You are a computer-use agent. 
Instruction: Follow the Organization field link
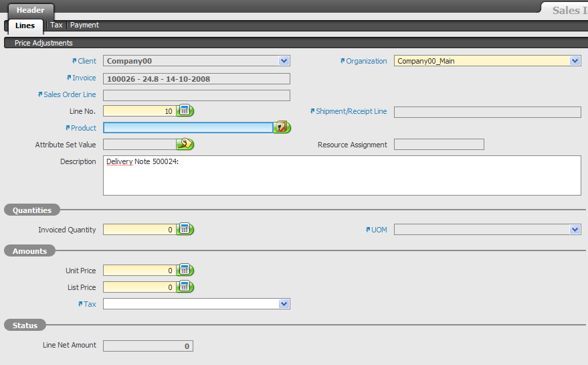pyautogui.click(x=367, y=61)
